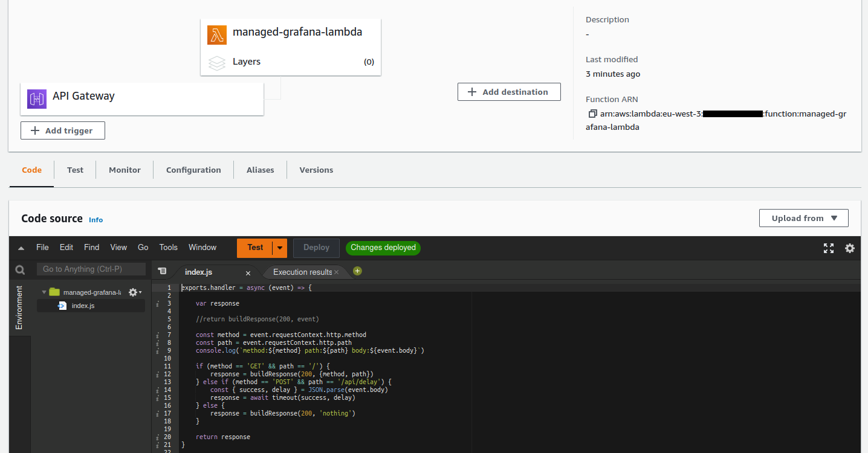Click the magnifier search icon in sidebar
The width and height of the screenshot is (868, 453).
pyautogui.click(x=20, y=270)
